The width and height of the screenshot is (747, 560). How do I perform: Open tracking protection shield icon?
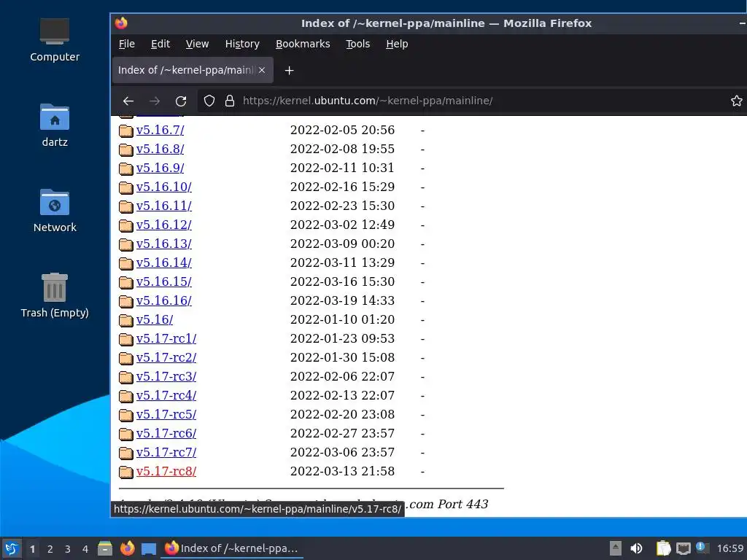(x=209, y=101)
